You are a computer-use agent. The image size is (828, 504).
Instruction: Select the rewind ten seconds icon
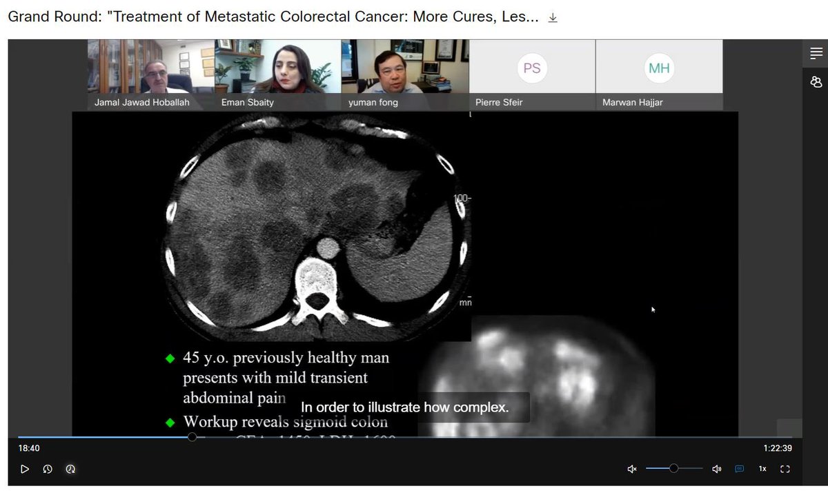(x=48, y=469)
